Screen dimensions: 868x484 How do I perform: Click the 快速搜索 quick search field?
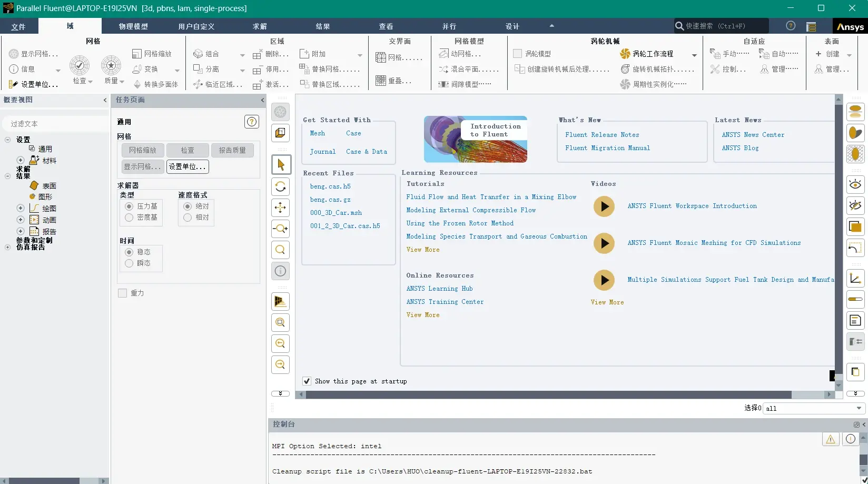pyautogui.click(x=721, y=26)
